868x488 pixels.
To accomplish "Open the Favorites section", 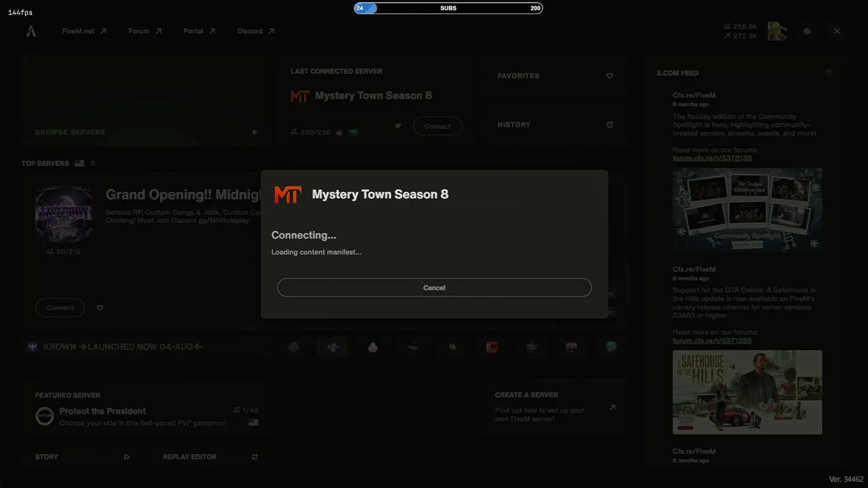I will (x=555, y=76).
